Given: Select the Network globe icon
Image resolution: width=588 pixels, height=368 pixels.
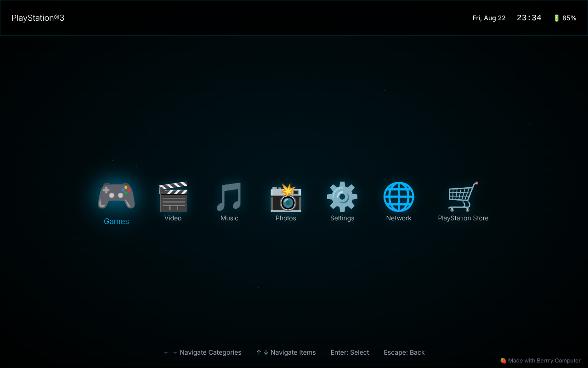Looking at the screenshot, I should pyautogui.click(x=398, y=196).
